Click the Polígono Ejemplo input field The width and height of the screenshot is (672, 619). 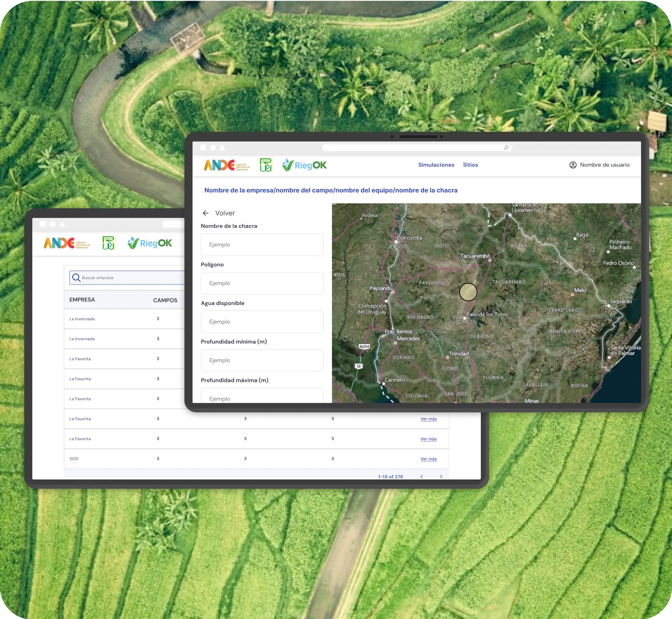click(x=262, y=283)
